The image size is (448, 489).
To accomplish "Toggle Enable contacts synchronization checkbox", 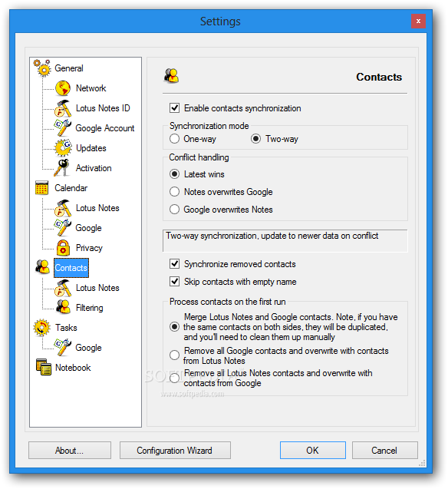I will point(174,108).
